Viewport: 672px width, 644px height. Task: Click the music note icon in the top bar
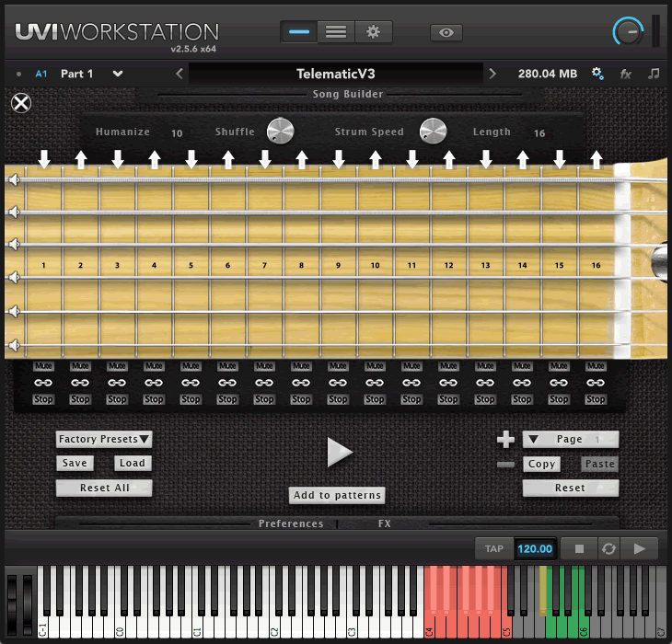pos(655,74)
